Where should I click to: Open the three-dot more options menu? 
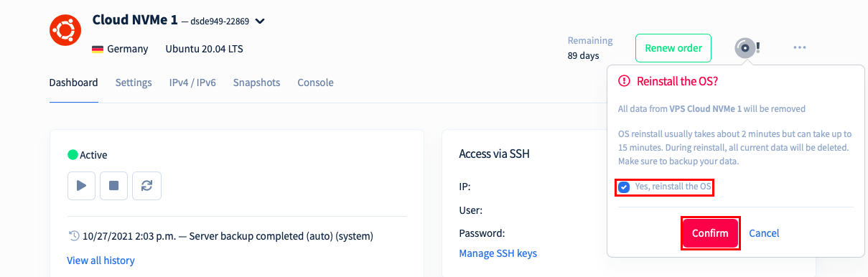(800, 48)
